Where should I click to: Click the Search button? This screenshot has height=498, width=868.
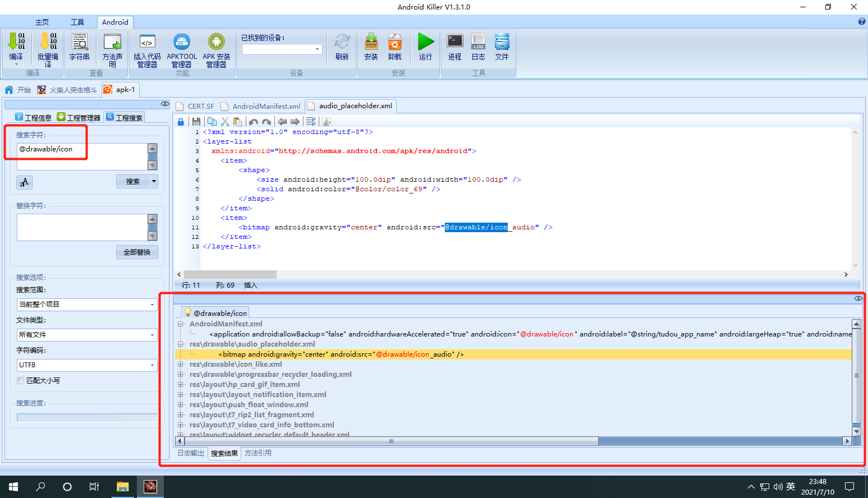click(x=133, y=182)
